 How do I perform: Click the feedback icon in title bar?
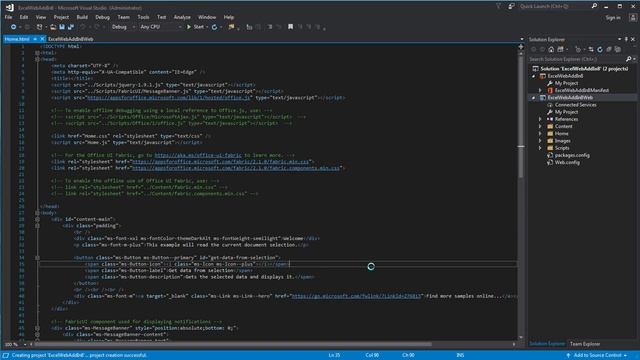(511, 6)
